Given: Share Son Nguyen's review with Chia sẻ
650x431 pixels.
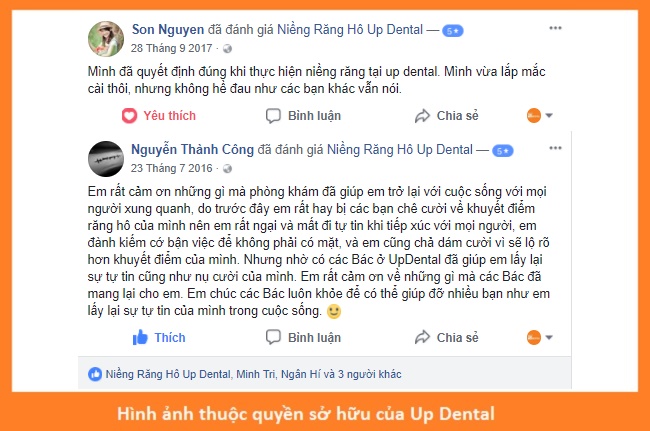Looking at the screenshot, I should pos(446,116).
